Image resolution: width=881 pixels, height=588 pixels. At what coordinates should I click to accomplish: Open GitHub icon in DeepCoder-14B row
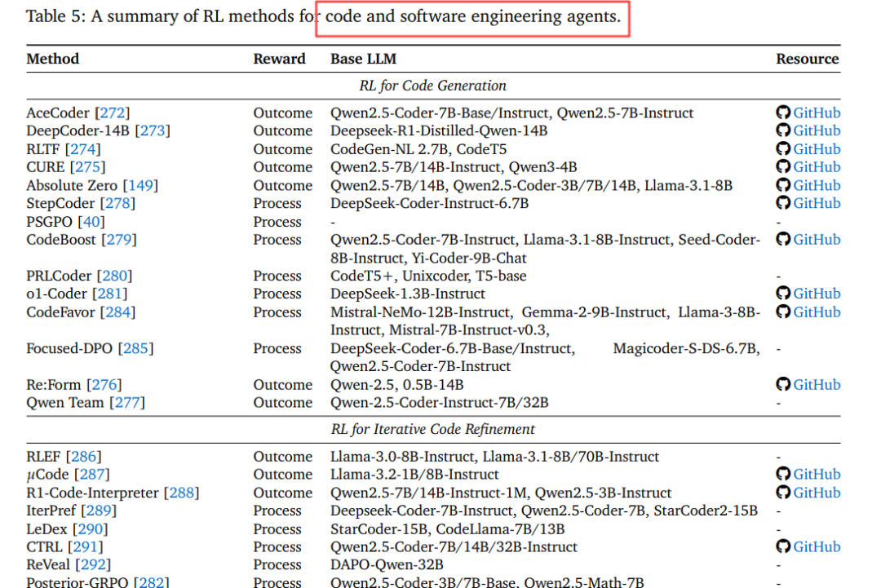(783, 130)
